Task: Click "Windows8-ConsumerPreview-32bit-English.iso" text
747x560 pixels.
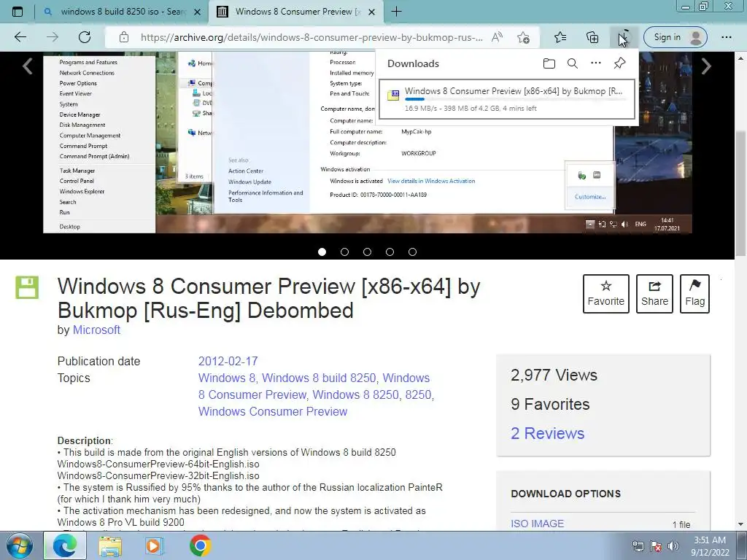Action: [158, 475]
